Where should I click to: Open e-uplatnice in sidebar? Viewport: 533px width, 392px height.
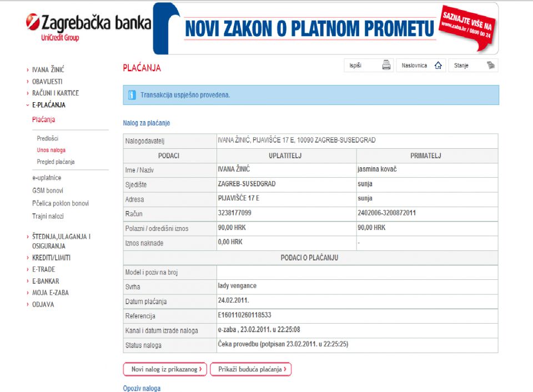[47, 178]
